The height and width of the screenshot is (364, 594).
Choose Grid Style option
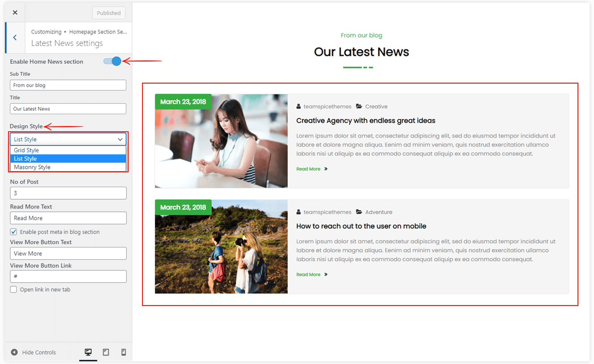[68, 150]
